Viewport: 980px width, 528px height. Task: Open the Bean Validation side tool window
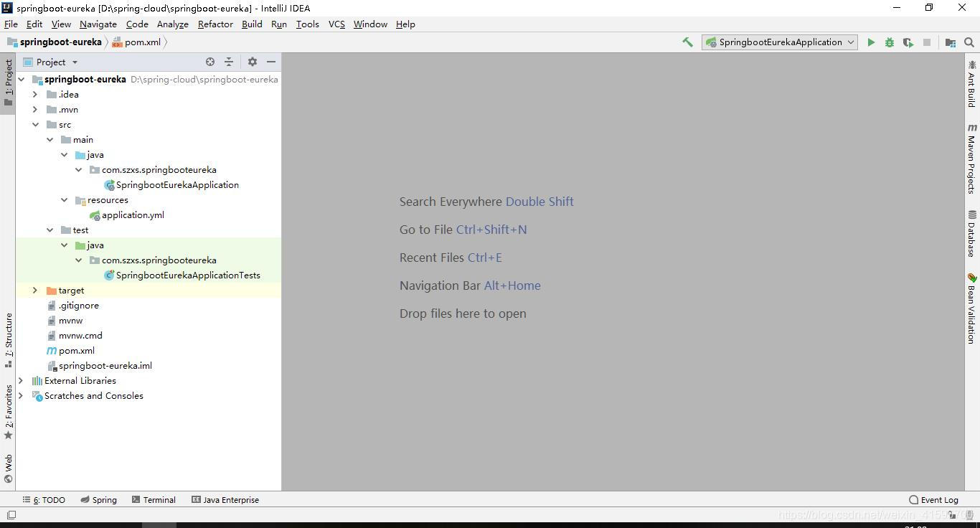point(972,308)
